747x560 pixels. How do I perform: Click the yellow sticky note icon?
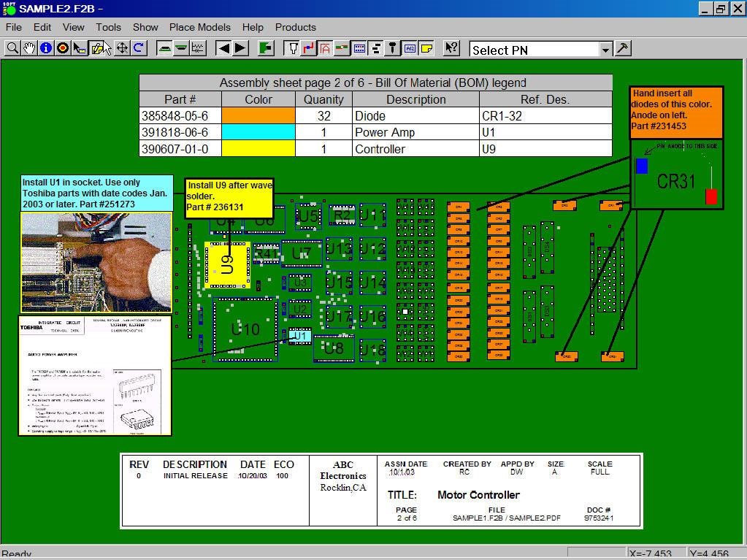click(426, 49)
